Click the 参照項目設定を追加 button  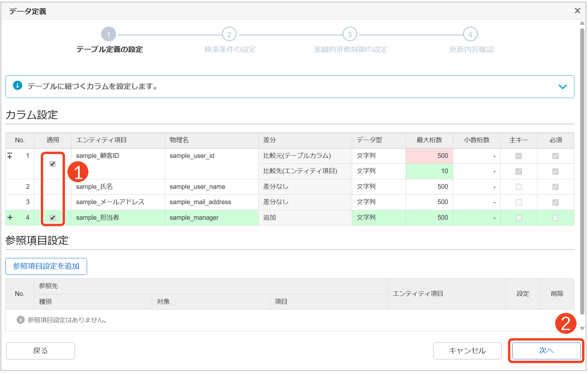pos(46,266)
